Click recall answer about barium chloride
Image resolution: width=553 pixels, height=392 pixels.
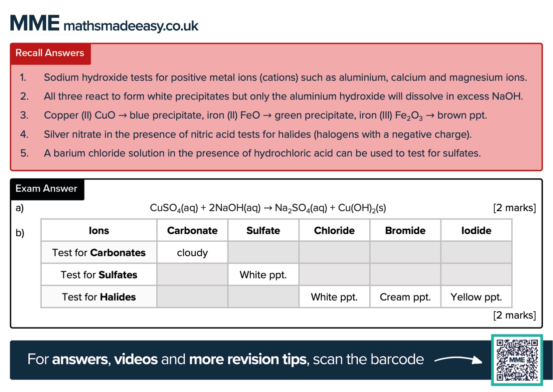(x=262, y=153)
